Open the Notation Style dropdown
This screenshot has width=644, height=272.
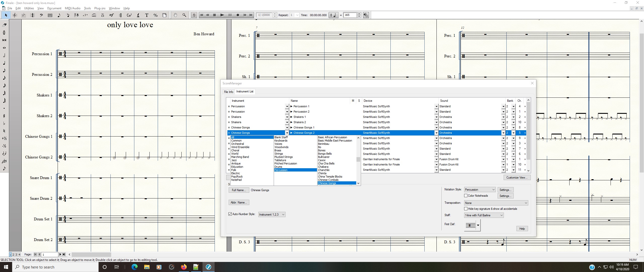(x=480, y=190)
